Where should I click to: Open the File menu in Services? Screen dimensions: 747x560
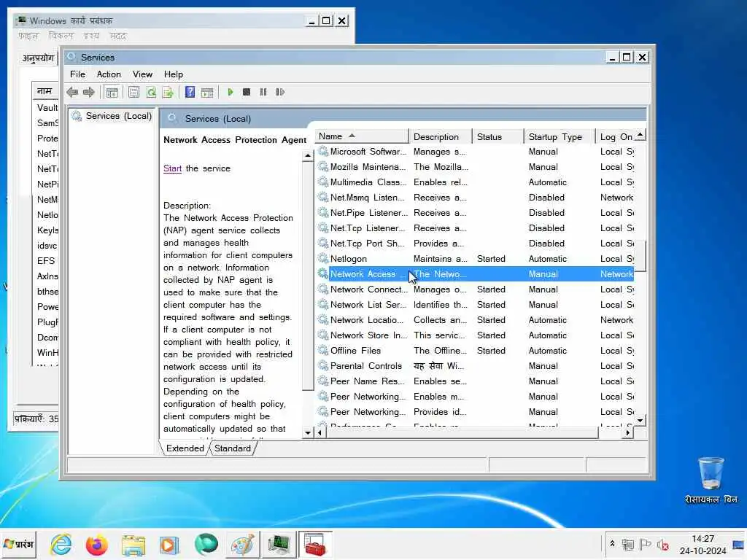[x=77, y=74]
